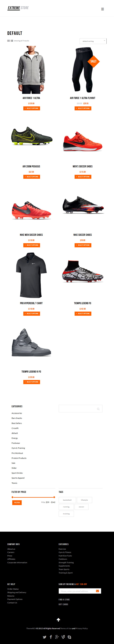Expand the Find a Store section
Image resolution: width=114 pixels, height=644 pixels.
tap(64, 600)
